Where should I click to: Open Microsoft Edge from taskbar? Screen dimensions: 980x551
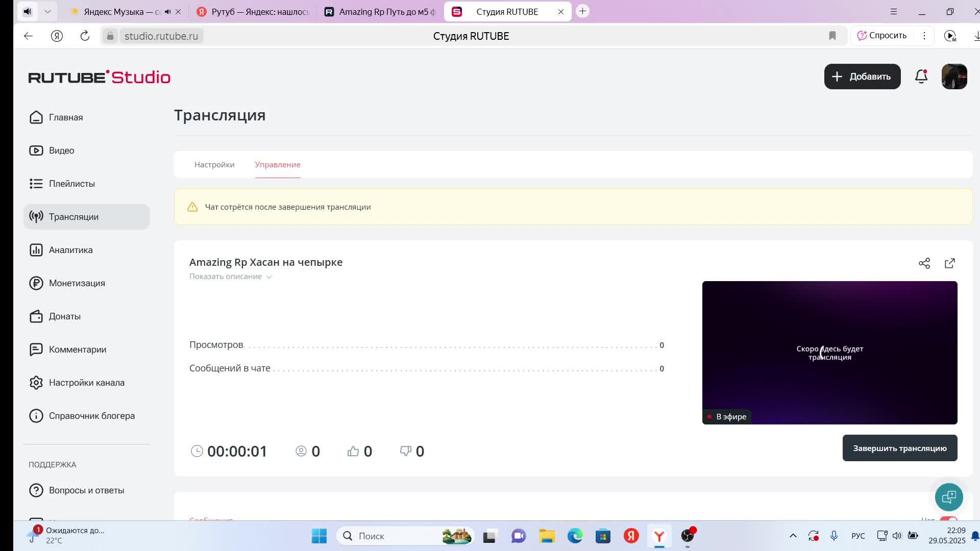[x=575, y=536]
